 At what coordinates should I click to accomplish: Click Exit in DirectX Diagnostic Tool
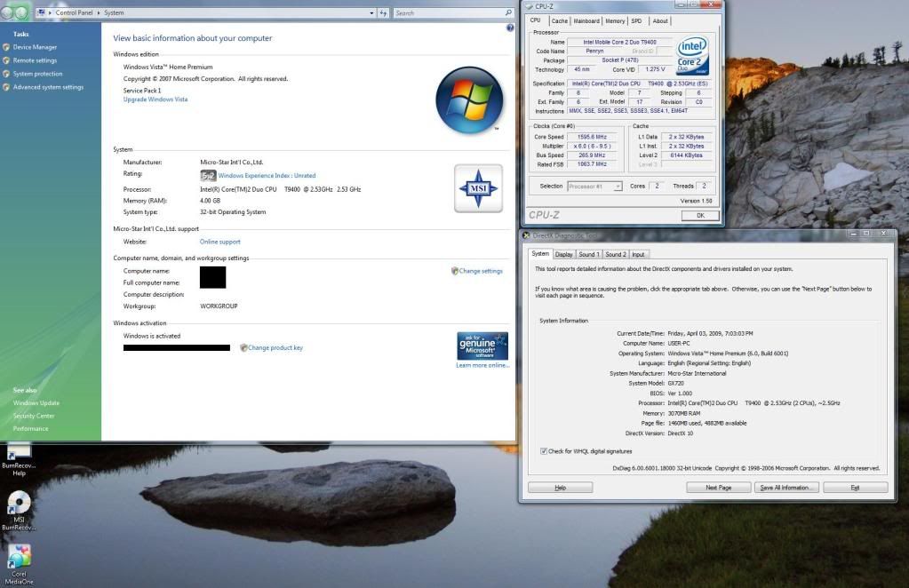click(855, 488)
